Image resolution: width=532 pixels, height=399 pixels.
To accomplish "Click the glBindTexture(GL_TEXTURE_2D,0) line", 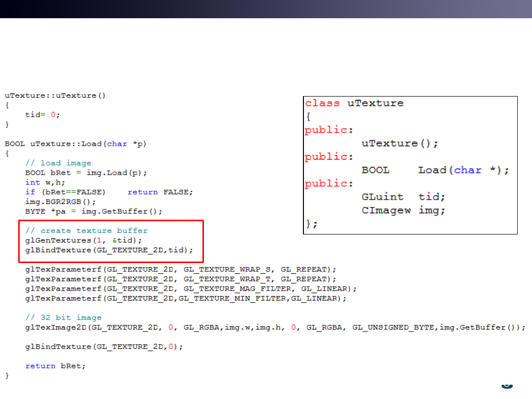I will coord(103,347).
